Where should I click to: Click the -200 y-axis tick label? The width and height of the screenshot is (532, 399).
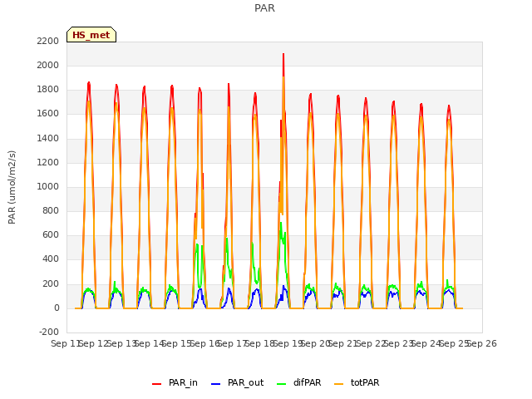pos(49,332)
